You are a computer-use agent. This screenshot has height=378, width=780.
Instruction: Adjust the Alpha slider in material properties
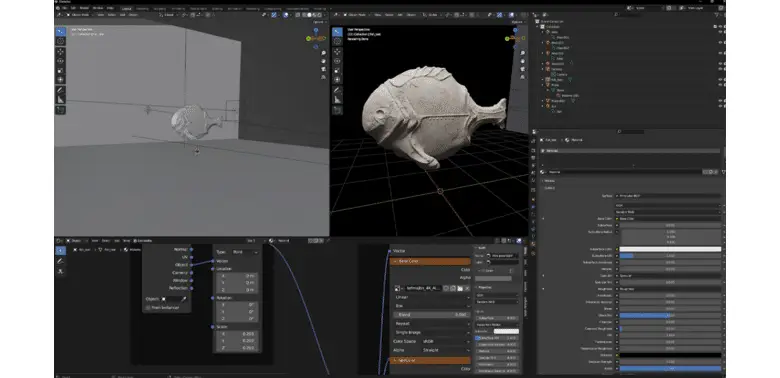click(x=670, y=369)
